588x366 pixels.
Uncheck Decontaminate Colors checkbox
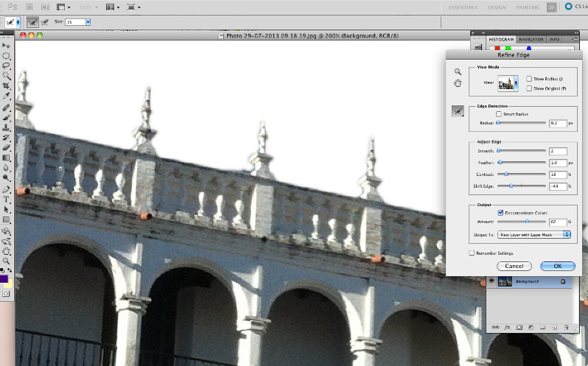pyautogui.click(x=500, y=213)
